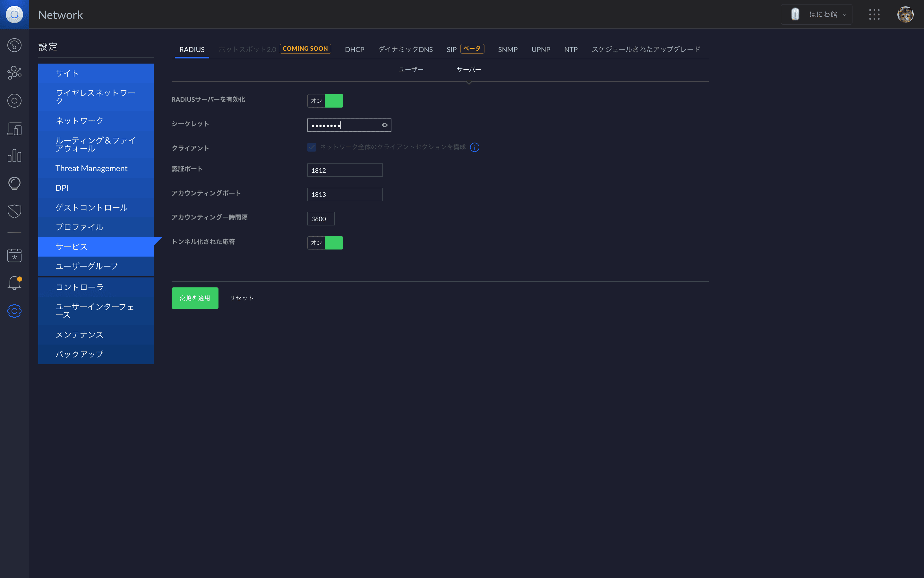
Task: Open バックアップ settings section
Action: (96, 354)
